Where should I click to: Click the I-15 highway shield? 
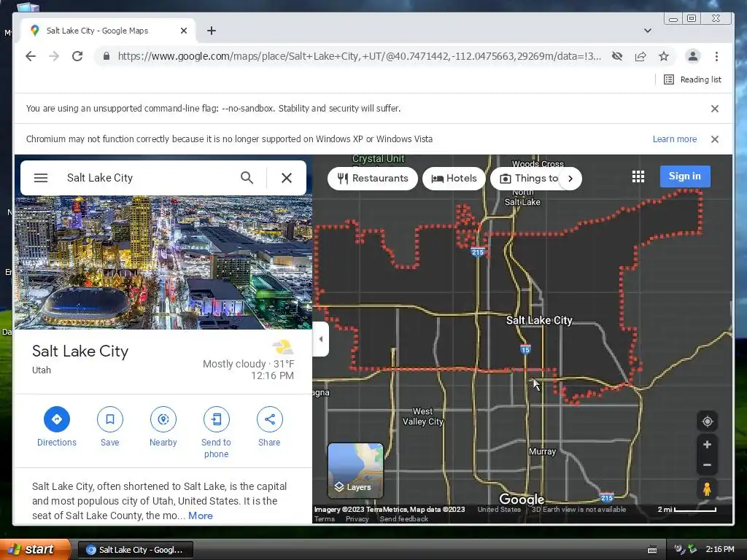point(525,349)
